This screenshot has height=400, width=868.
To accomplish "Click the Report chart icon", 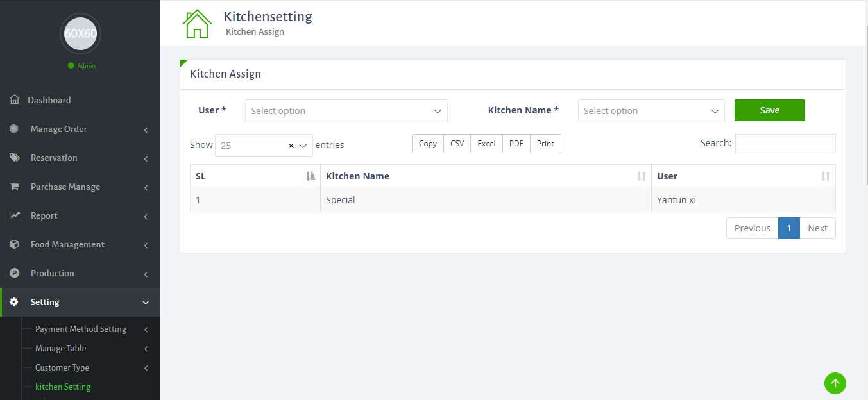I will click(15, 215).
